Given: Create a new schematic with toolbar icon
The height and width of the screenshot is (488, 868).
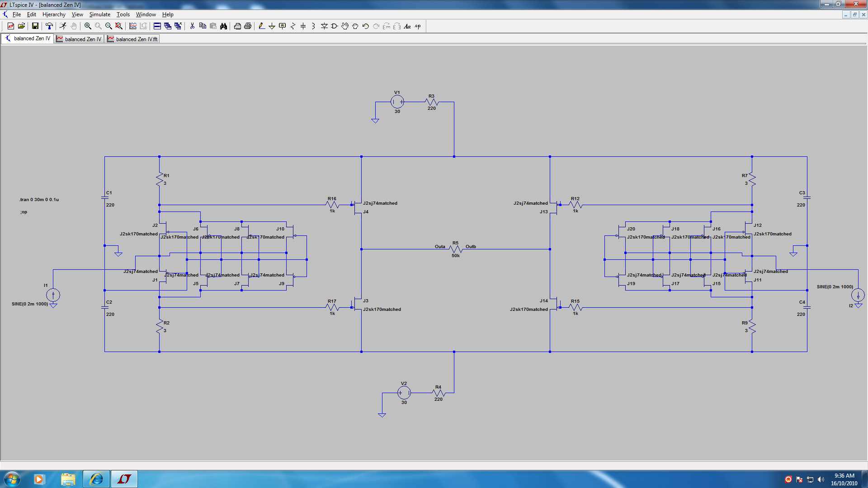Looking at the screenshot, I should 11,26.
